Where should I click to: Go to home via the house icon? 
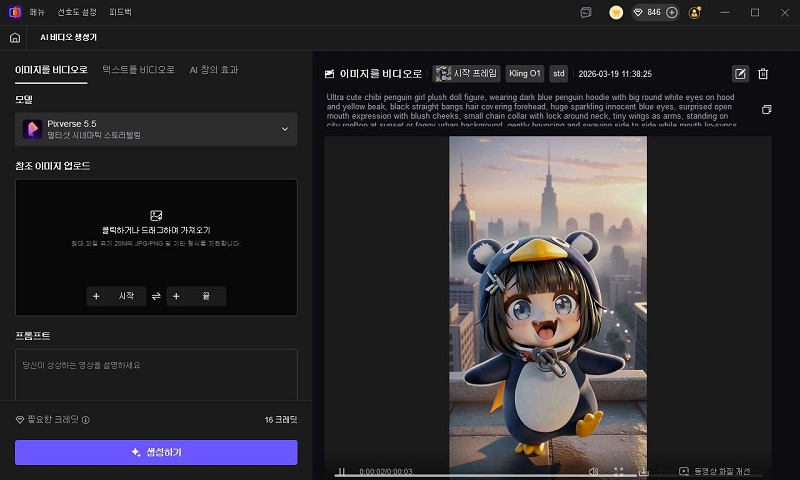[15, 38]
